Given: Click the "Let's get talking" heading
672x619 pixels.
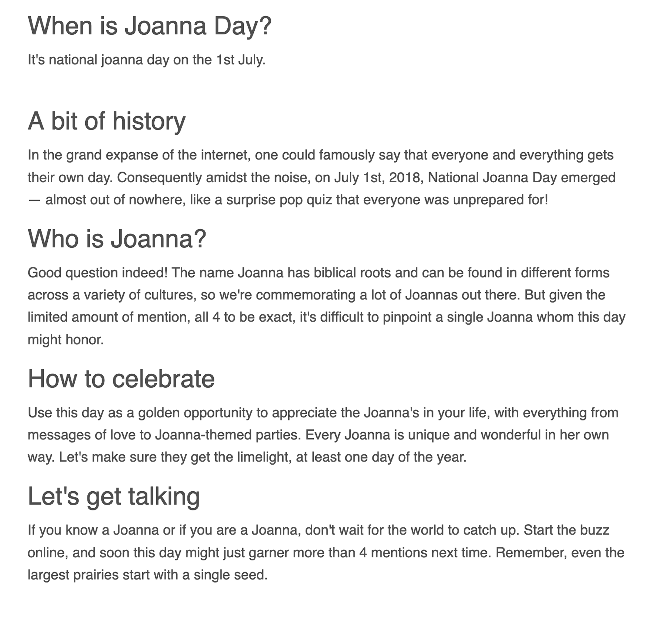Looking at the screenshot, I should tap(114, 496).
